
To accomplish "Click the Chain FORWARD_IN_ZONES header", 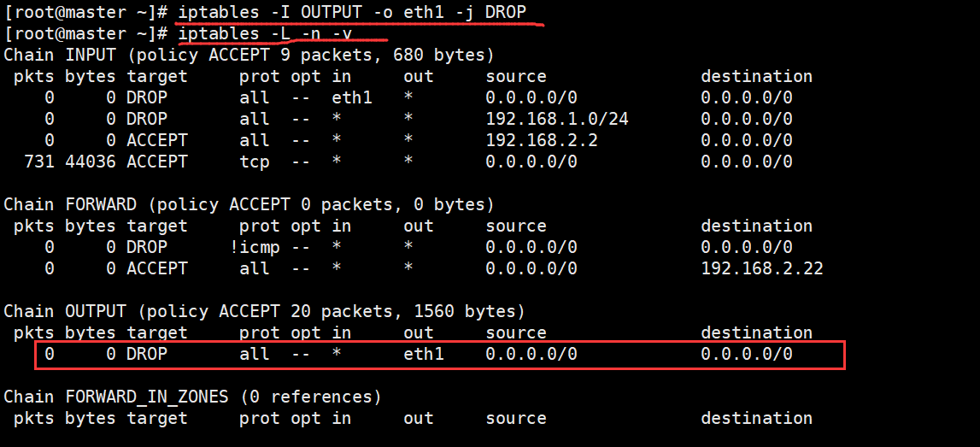I will coord(116,397).
